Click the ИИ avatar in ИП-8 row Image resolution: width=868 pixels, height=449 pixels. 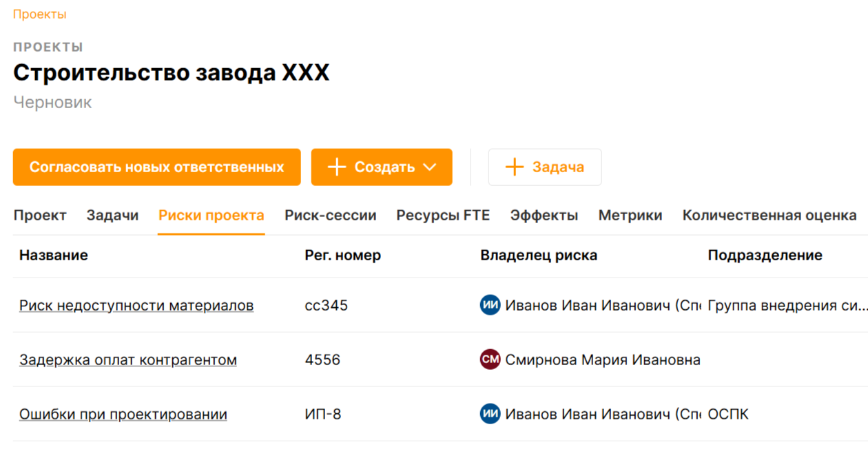[x=490, y=415]
